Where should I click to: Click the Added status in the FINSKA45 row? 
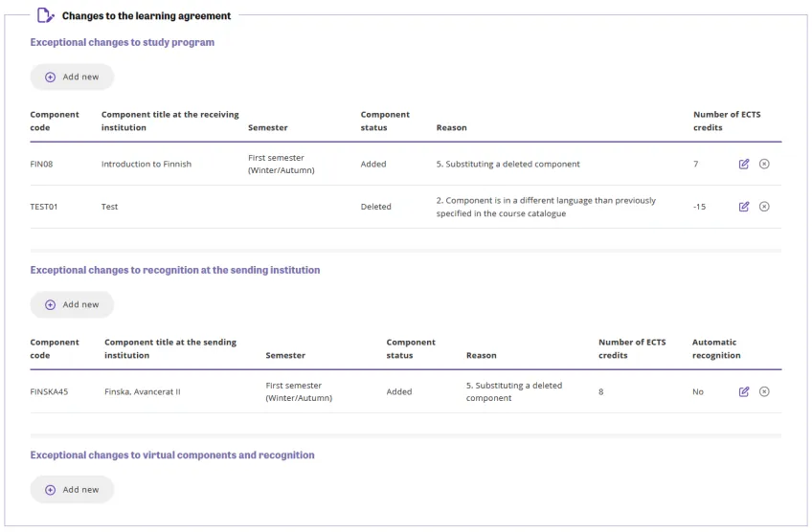click(x=399, y=391)
